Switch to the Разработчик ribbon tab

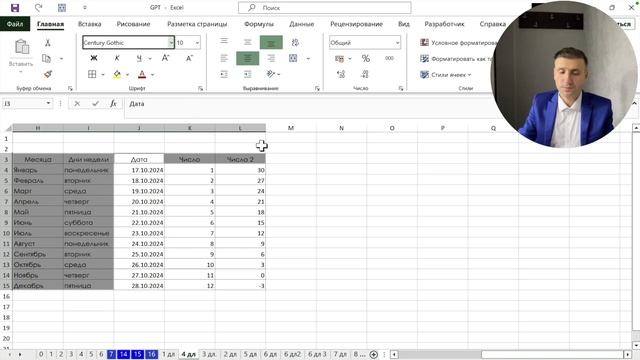point(444,24)
